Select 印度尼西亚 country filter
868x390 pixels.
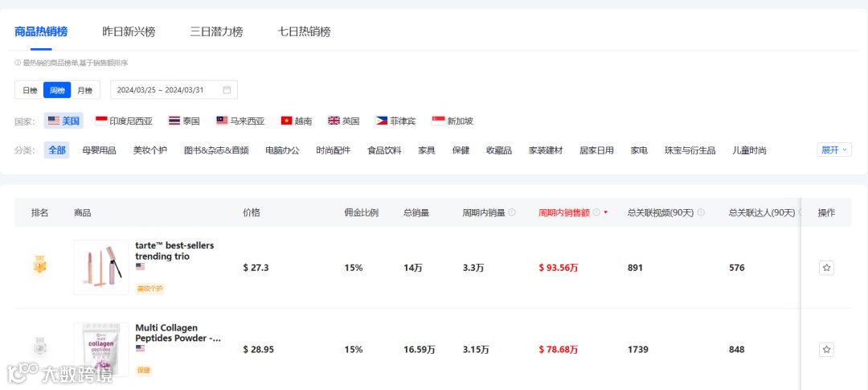tap(124, 121)
